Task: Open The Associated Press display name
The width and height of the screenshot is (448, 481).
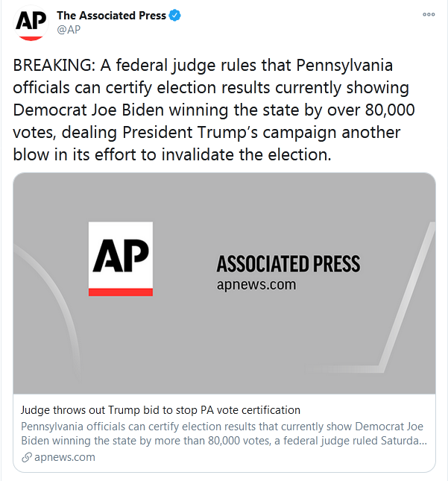Action: [x=111, y=16]
